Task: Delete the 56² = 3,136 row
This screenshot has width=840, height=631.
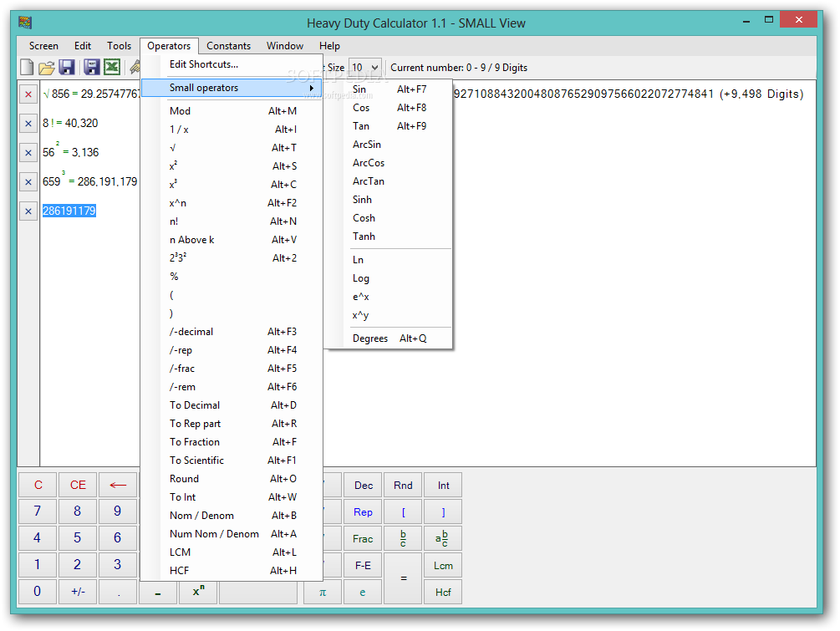Action: click(x=28, y=153)
